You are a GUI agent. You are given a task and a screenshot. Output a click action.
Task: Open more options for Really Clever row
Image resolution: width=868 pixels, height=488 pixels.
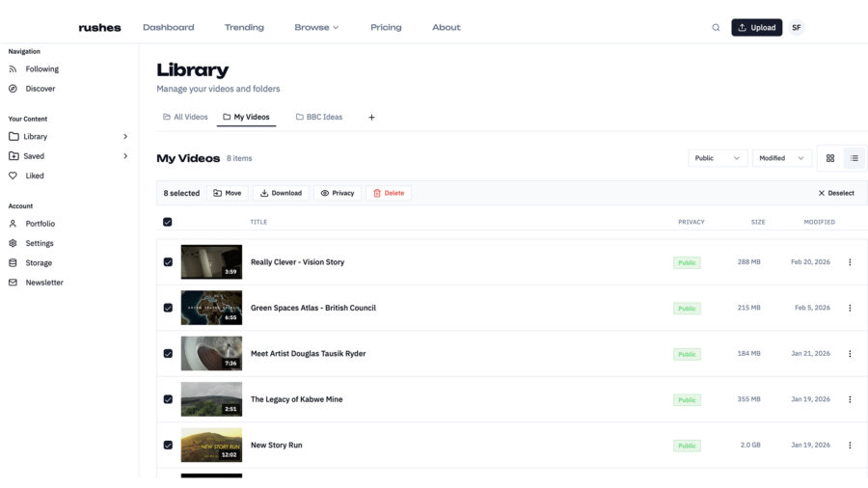tap(850, 262)
